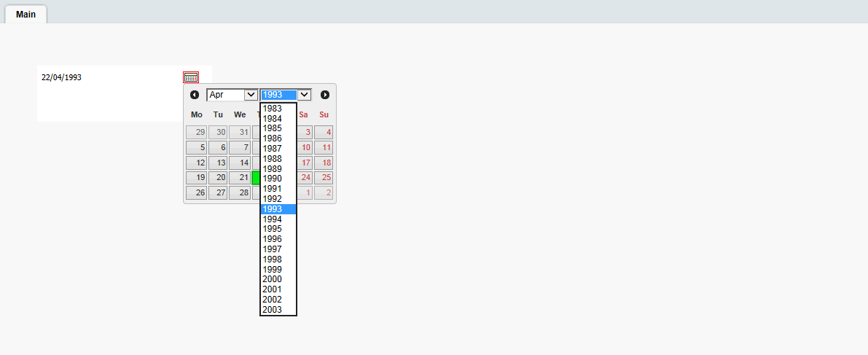Choose 1994 in year list
Screen dimensions: 868x355
[x=278, y=219]
